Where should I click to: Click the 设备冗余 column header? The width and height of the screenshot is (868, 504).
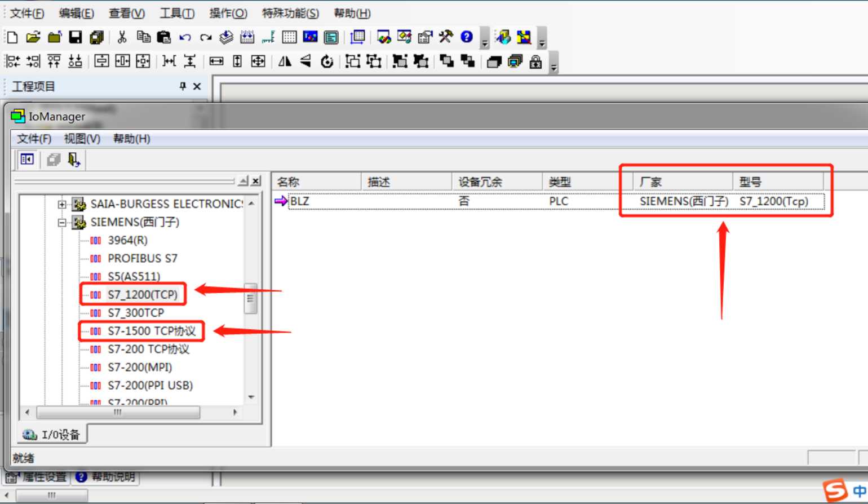(x=497, y=182)
